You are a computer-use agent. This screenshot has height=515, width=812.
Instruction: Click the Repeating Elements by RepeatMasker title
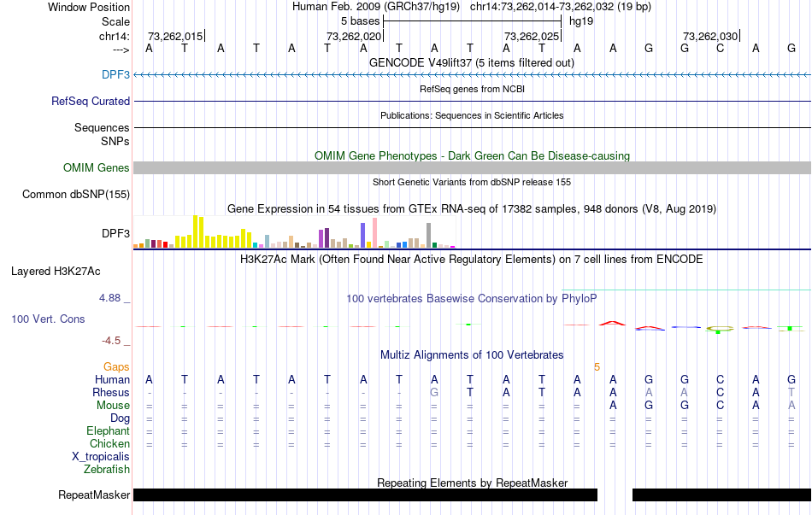coord(472,483)
